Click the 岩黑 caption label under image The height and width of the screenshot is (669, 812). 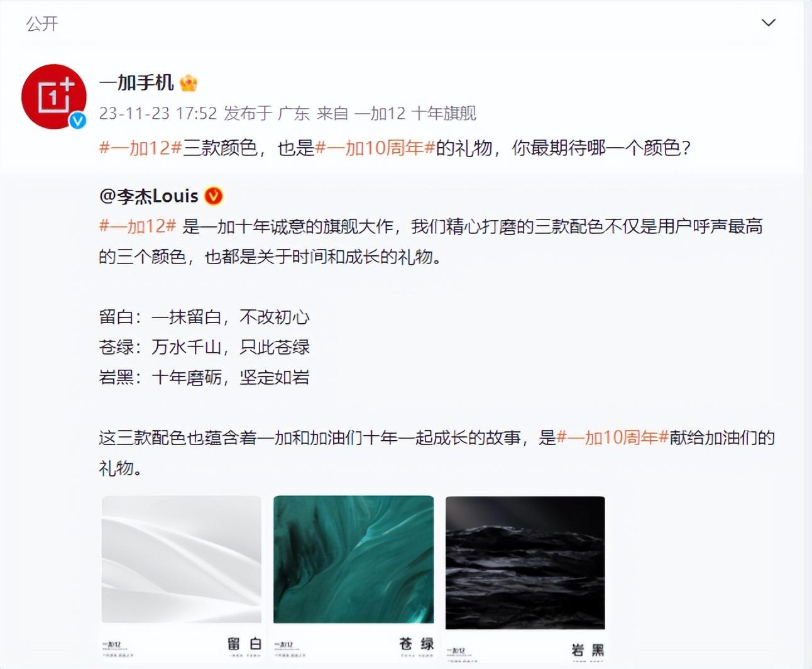(588, 650)
